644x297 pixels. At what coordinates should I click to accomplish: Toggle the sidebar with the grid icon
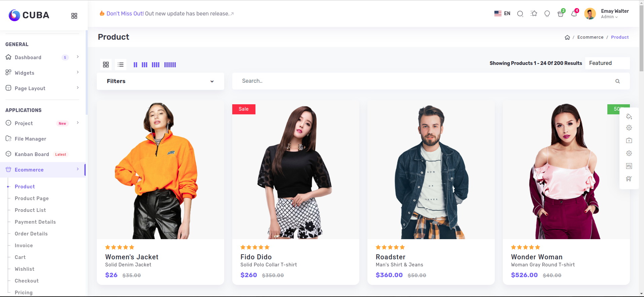click(74, 16)
